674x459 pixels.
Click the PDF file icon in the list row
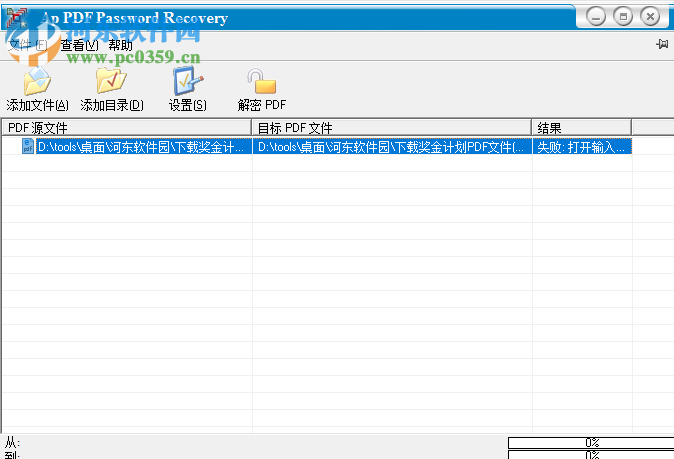(28, 146)
